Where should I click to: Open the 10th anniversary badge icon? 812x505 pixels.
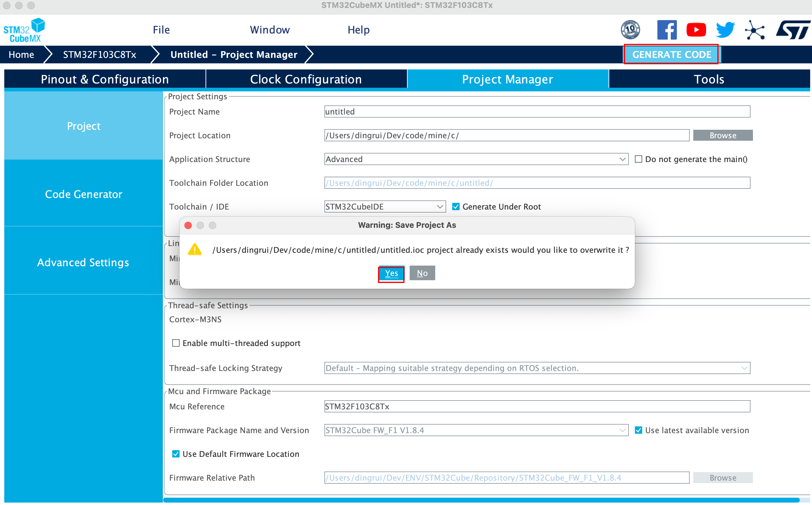[x=630, y=30]
